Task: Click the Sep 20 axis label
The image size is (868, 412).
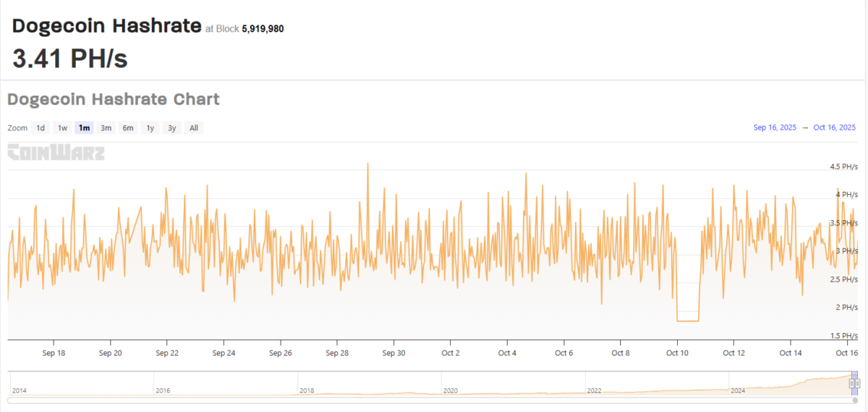Action: point(110,353)
